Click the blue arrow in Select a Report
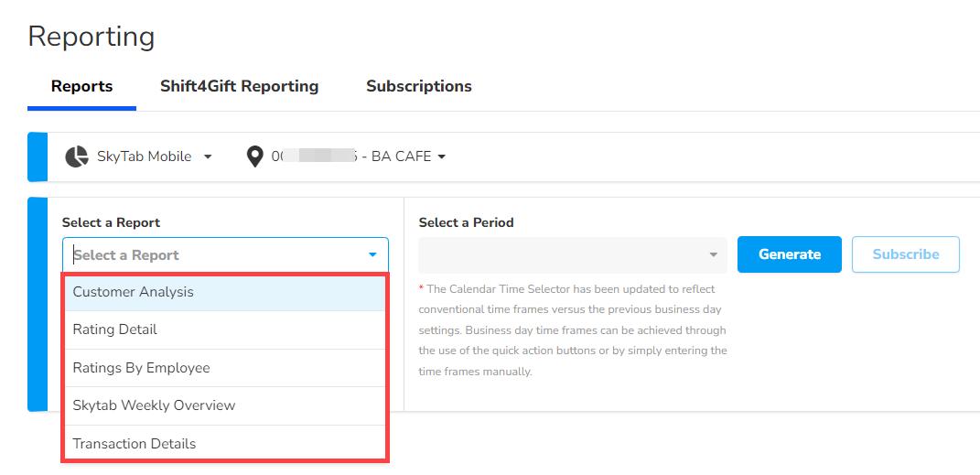 (x=372, y=255)
